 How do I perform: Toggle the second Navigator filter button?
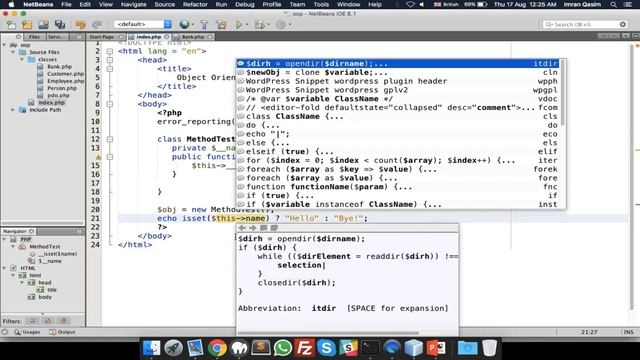tap(48, 321)
